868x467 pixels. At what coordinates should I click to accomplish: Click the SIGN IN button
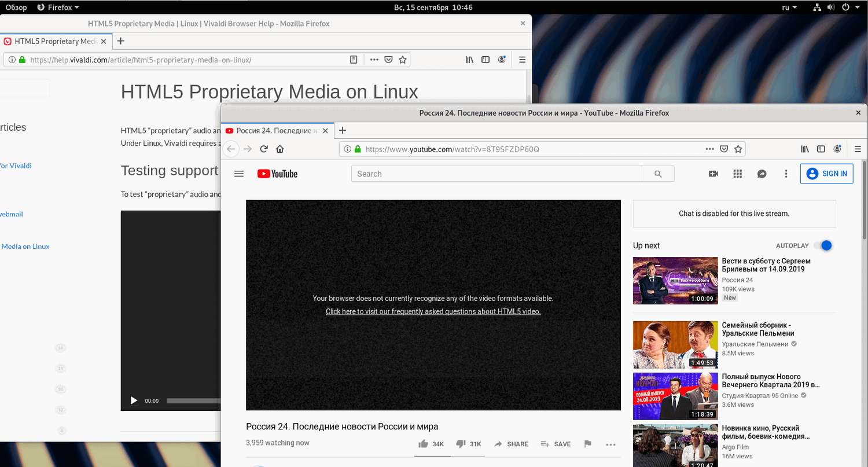pyautogui.click(x=827, y=174)
